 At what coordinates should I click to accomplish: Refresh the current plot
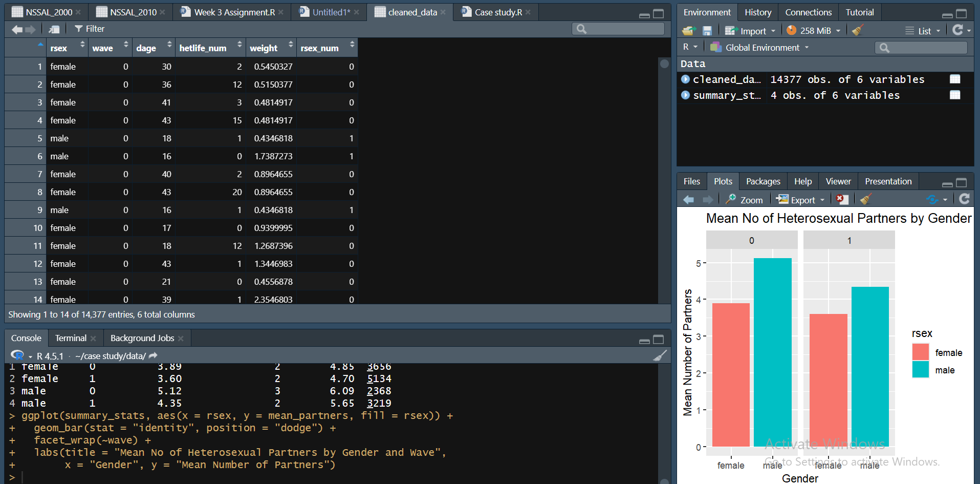click(x=964, y=199)
